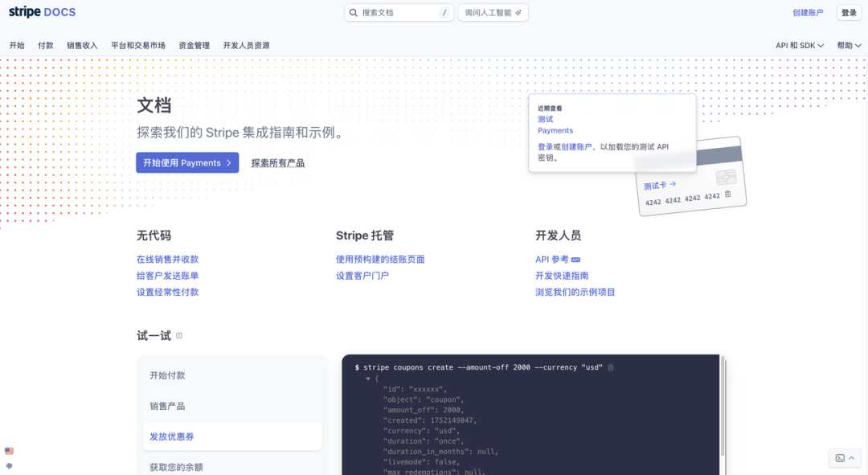Image resolution: width=868 pixels, height=475 pixels.
Task: Copy the 4242 test card number icon
Action: tap(728, 194)
